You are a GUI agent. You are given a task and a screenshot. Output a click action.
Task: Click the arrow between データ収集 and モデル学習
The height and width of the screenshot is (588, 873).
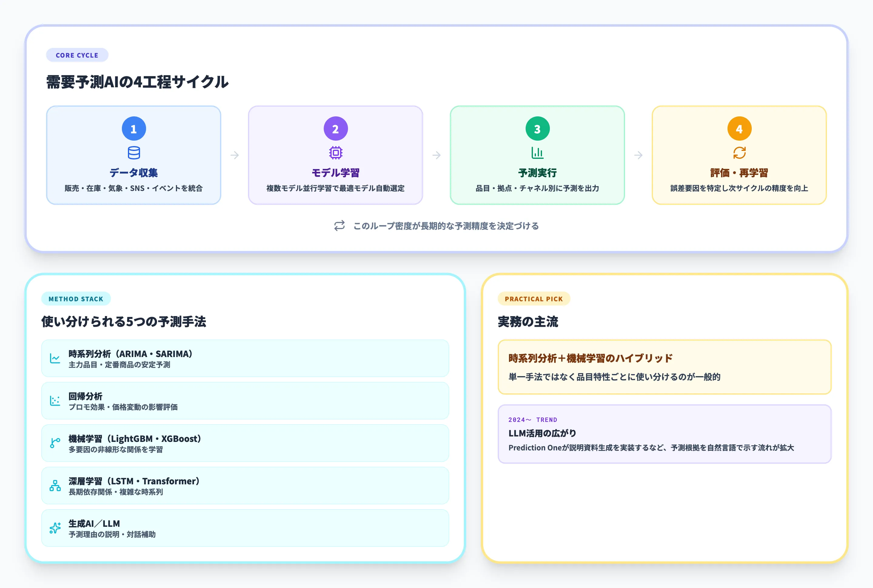[x=235, y=155]
